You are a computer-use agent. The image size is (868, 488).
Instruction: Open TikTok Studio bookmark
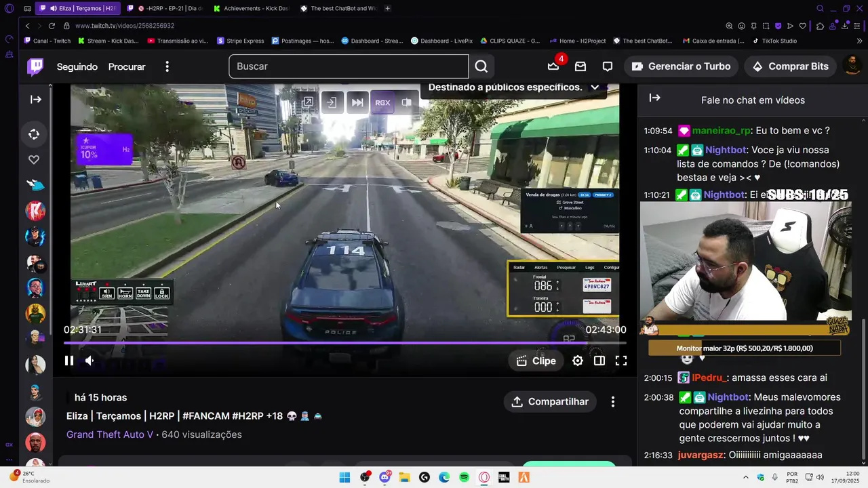click(x=774, y=41)
